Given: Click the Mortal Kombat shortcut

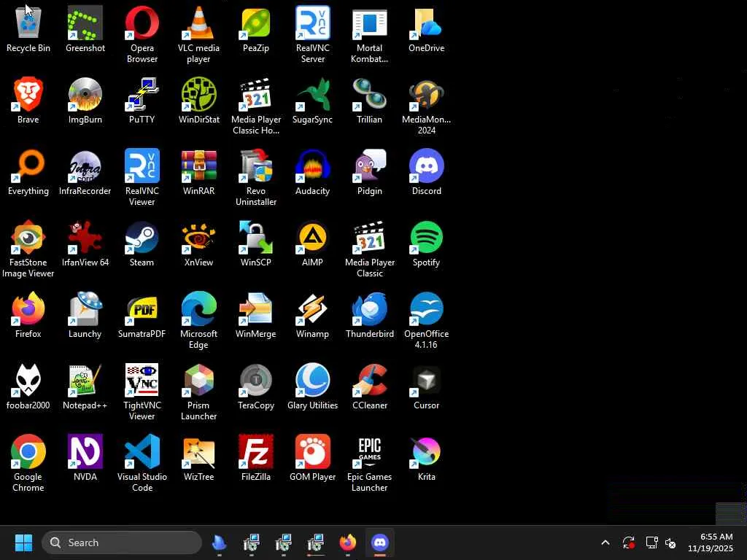Looking at the screenshot, I should 370,23.
